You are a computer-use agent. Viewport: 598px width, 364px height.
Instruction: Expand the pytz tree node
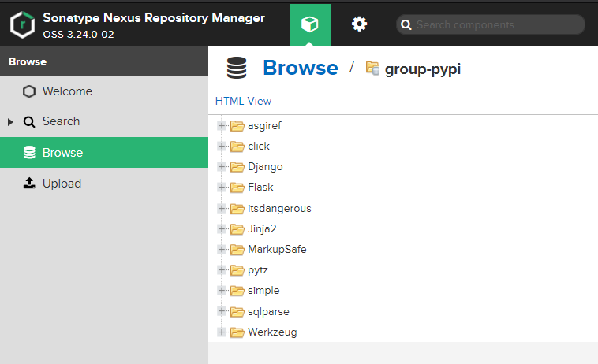click(x=222, y=270)
